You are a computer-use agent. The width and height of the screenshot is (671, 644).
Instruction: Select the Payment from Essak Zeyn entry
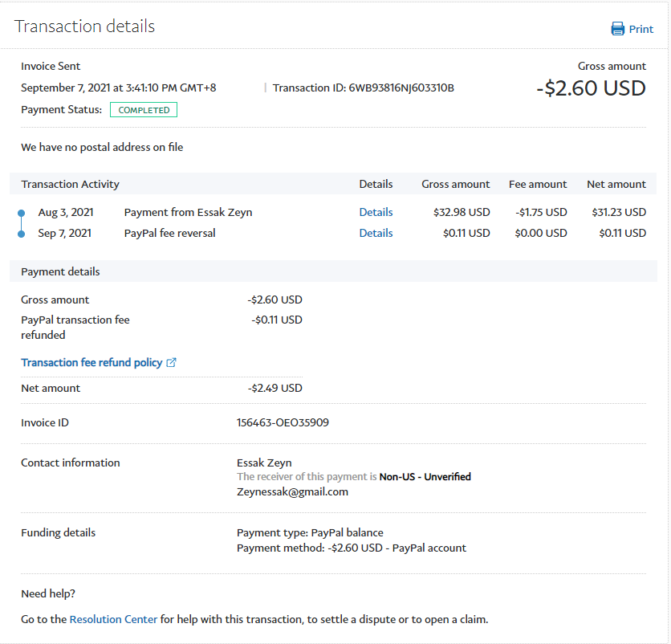188,212
